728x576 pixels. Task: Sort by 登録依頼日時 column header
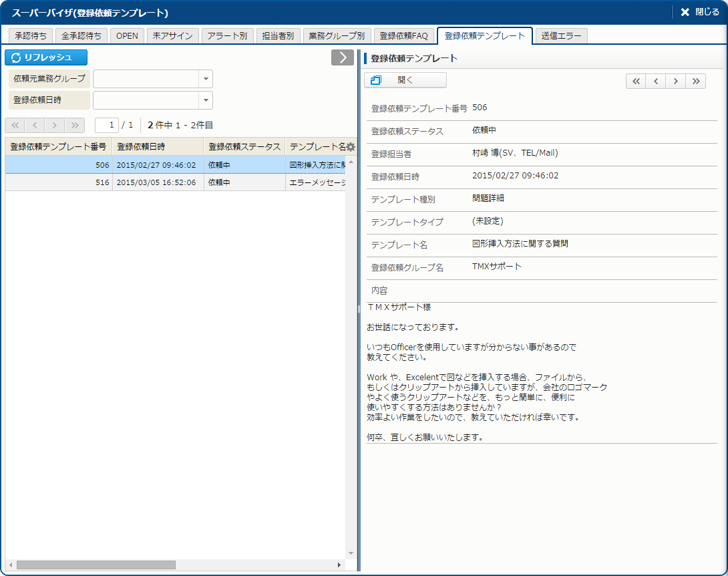[158, 146]
